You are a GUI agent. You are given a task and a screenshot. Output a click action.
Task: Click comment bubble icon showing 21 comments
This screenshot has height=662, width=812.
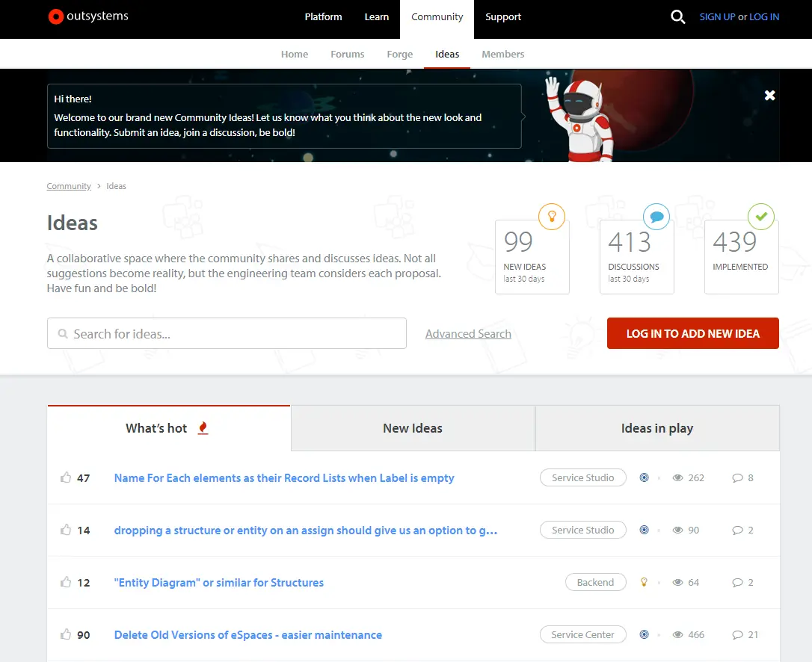pos(737,635)
